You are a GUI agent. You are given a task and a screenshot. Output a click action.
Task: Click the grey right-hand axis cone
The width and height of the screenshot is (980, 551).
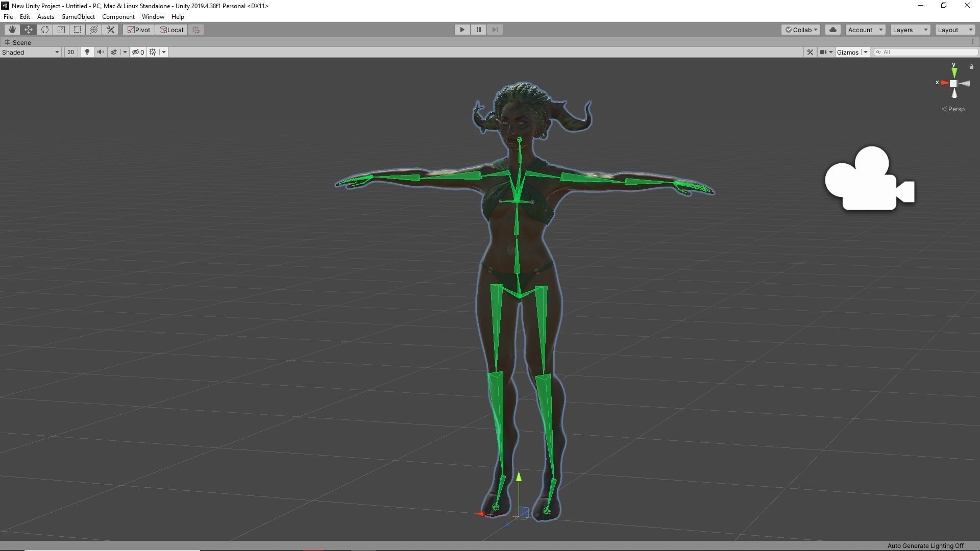click(x=964, y=83)
